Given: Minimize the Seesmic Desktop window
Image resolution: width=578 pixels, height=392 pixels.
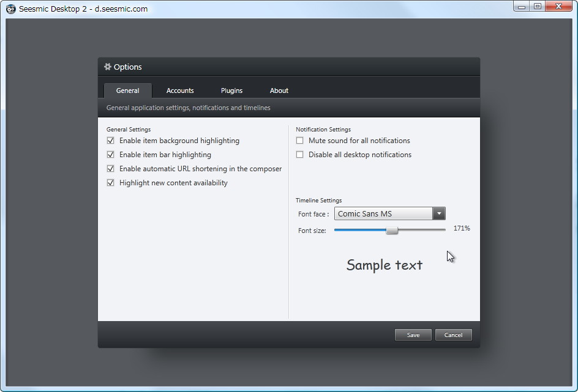Looking at the screenshot, I should 521,6.
